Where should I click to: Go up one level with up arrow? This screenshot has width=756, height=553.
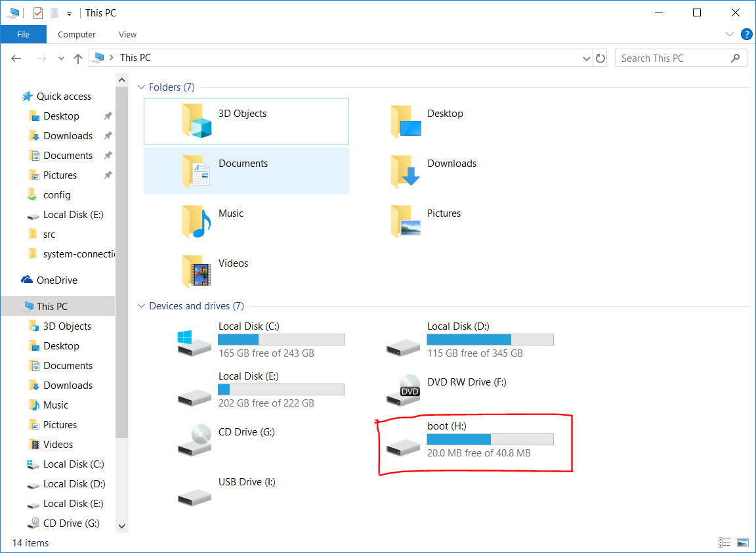[77, 58]
